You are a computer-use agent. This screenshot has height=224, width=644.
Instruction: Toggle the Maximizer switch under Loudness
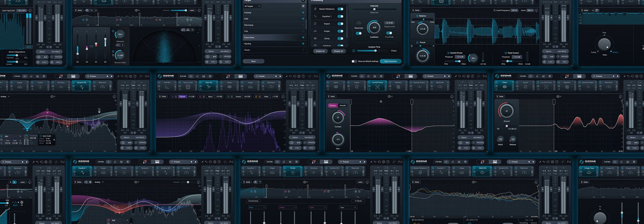(358, 33)
